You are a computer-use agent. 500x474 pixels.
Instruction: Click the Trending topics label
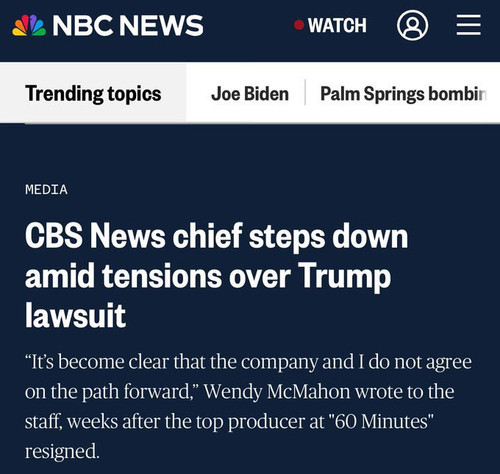click(x=93, y=94)
